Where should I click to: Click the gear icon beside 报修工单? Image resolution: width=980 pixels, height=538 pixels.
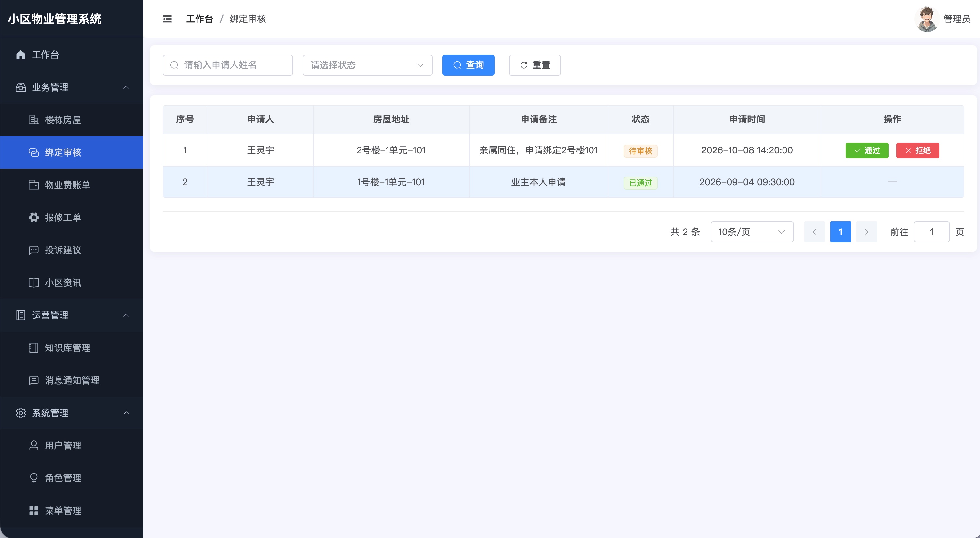(34, 218)
